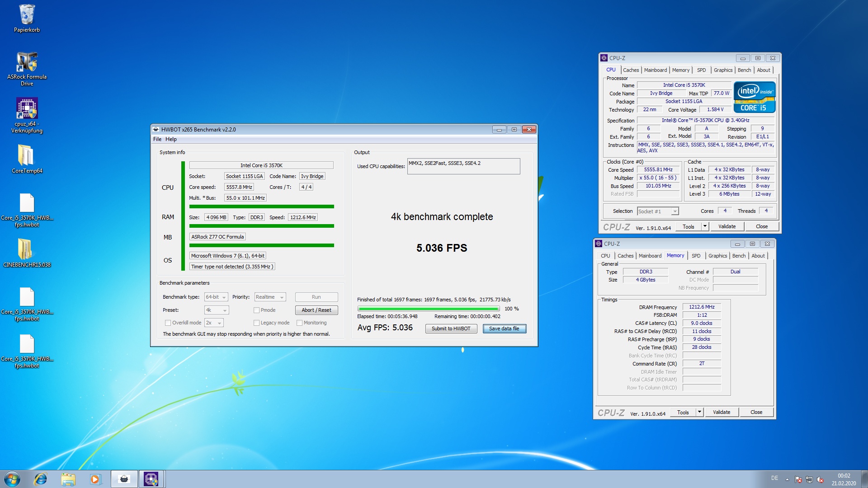Open SPD tab in upper CPU-Z
This screenshot has width=868, height=488.
pyautogui.click(x=701, y=70)
